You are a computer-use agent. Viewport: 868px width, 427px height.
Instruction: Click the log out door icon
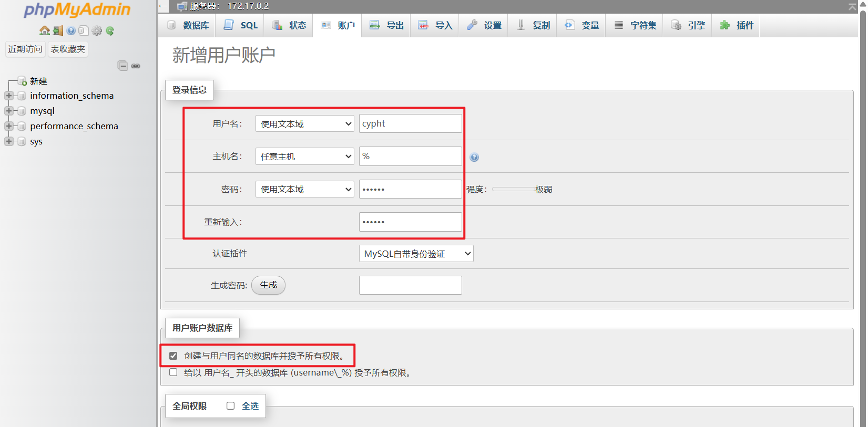58,31
